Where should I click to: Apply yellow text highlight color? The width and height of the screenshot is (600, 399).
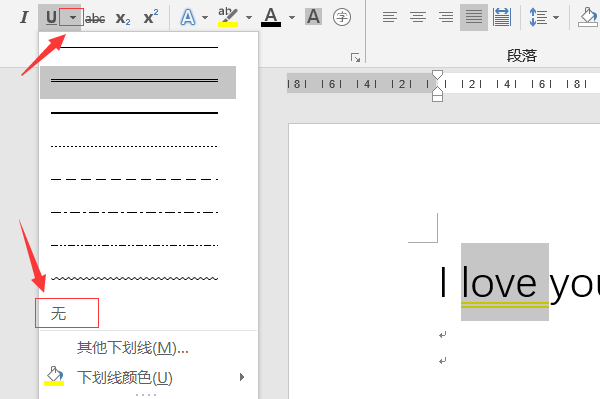(x=228, y=17)
